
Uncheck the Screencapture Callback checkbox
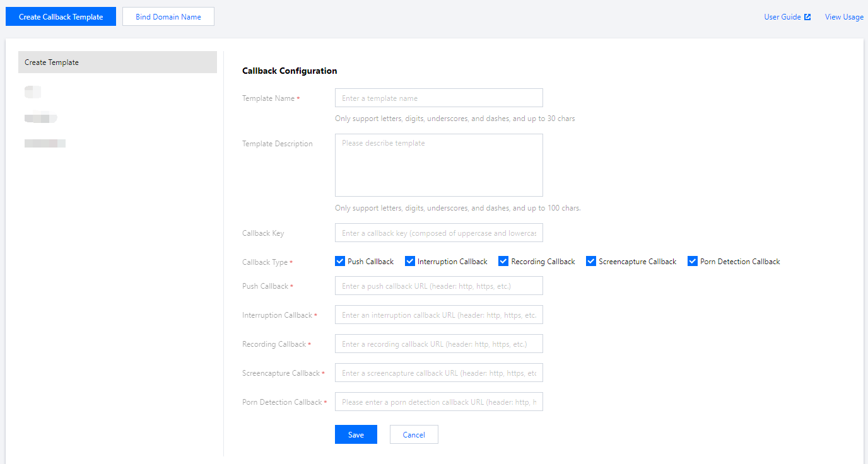591,262
